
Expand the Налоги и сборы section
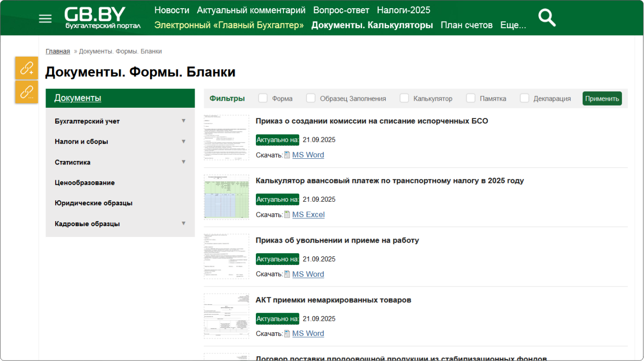(183, 141)
